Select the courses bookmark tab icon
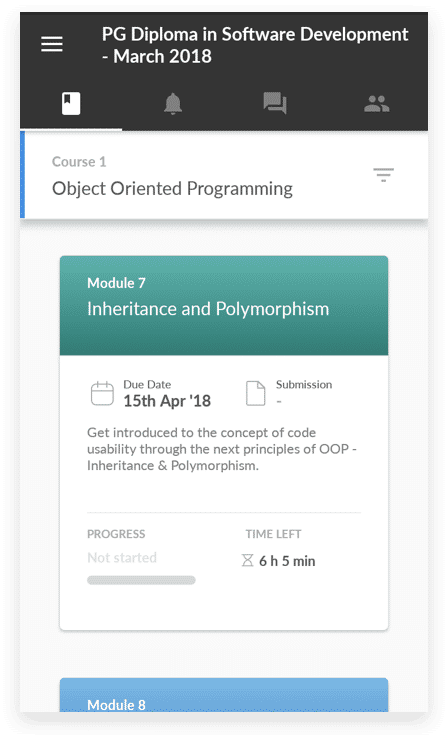This screenshot has height=740, width=448. 71,104
